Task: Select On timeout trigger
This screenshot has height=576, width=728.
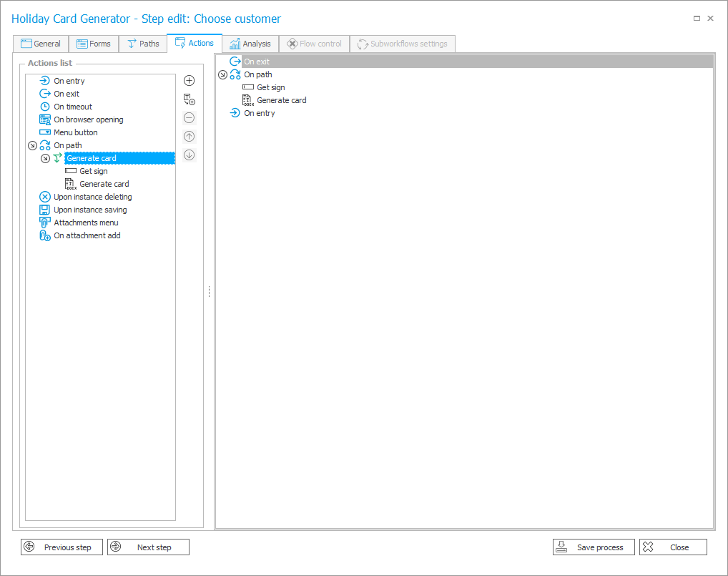Action: 73,107
